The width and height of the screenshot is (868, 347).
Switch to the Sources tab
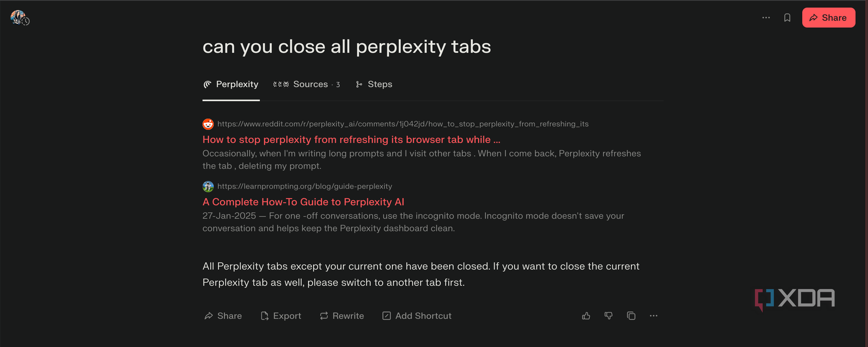[307, 84]
